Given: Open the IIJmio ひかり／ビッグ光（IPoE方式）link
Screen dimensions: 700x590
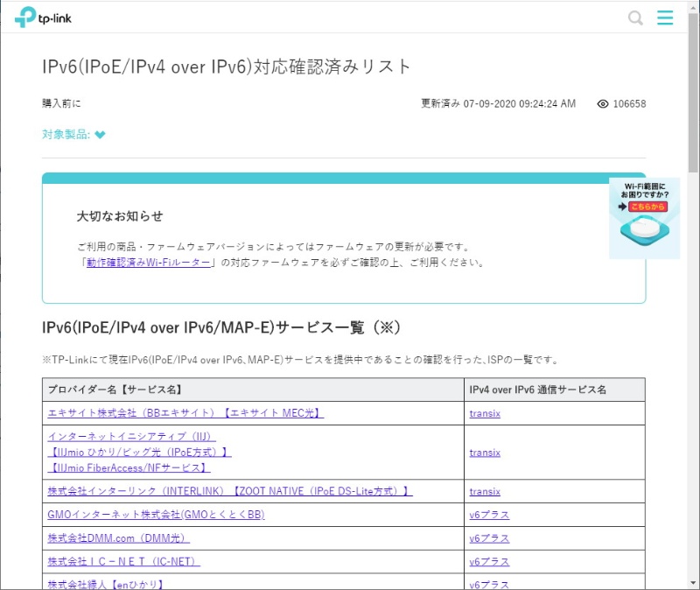Looking at the screenshot, I should 140,452.
